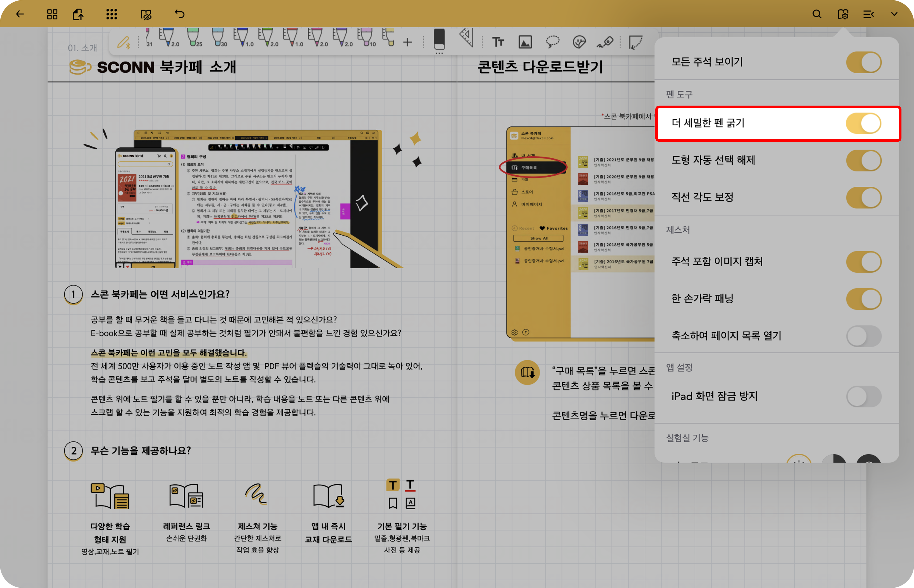Select the stroke eraser squiggle tool

(x=605, y=42)
